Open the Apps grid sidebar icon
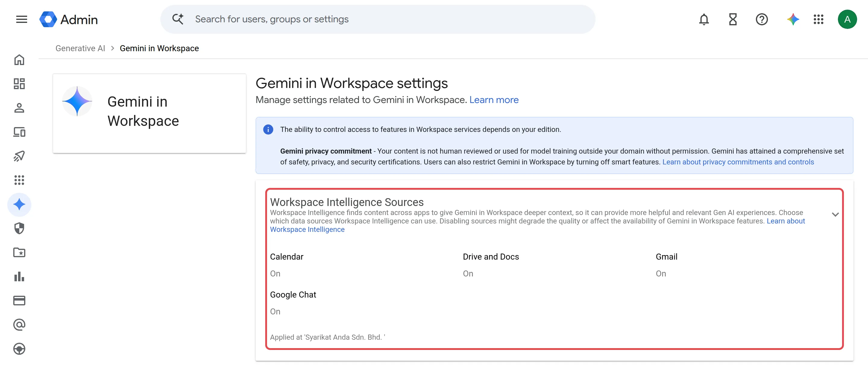868x365 pixels. [x=19, y=180]
